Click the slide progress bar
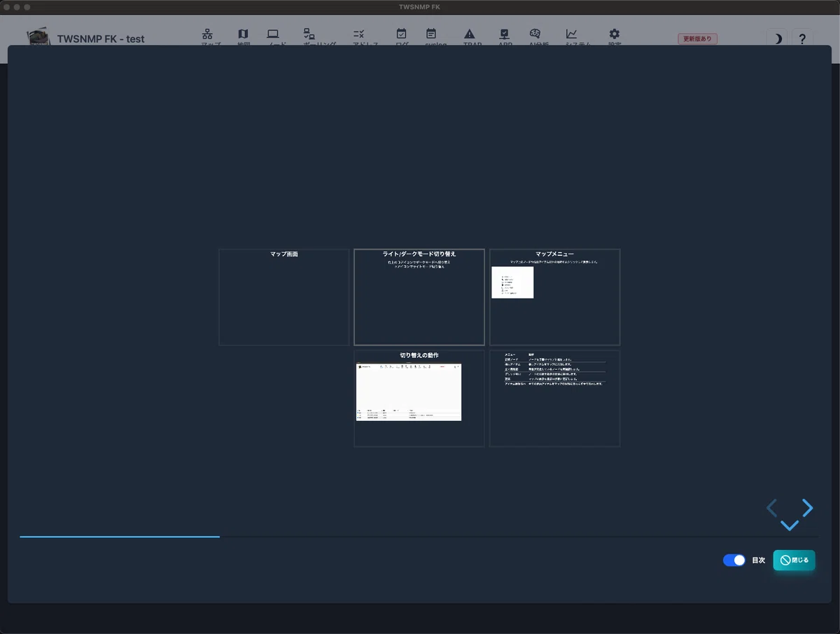Screen dimensions: 840x634 point(419,537)
